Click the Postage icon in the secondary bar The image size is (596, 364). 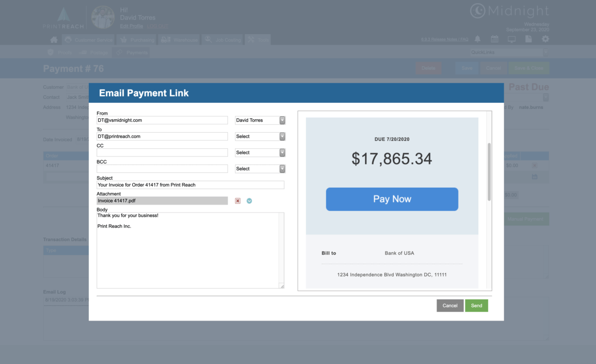(83, 52)
